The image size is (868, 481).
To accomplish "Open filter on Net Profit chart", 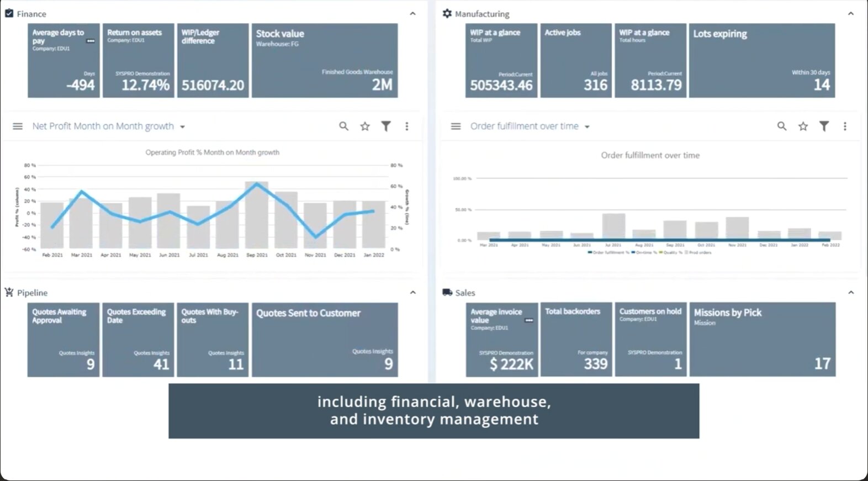I will 386,126.
